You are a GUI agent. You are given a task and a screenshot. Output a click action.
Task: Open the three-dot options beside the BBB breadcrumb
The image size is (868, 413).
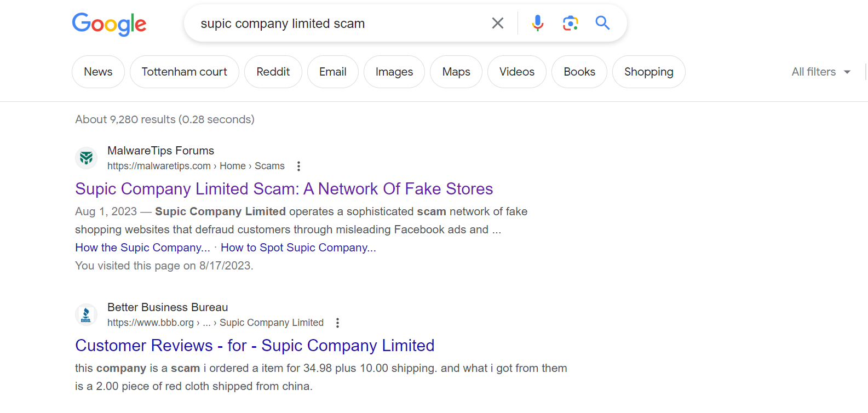338,323
